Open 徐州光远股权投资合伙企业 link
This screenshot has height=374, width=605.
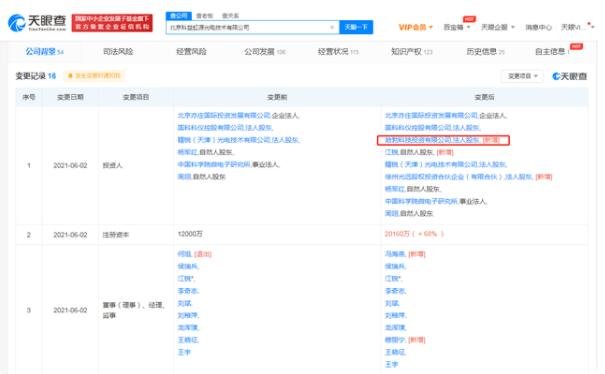(444, 177)
